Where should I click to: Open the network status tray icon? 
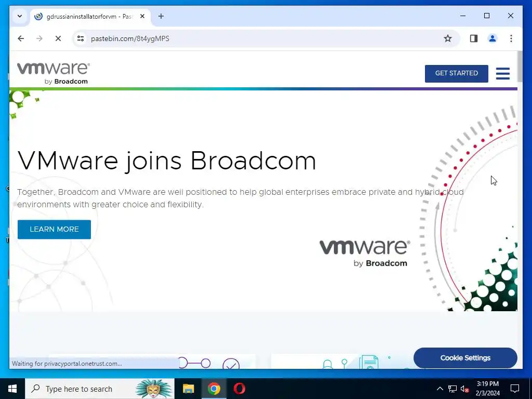click(453, 389)
